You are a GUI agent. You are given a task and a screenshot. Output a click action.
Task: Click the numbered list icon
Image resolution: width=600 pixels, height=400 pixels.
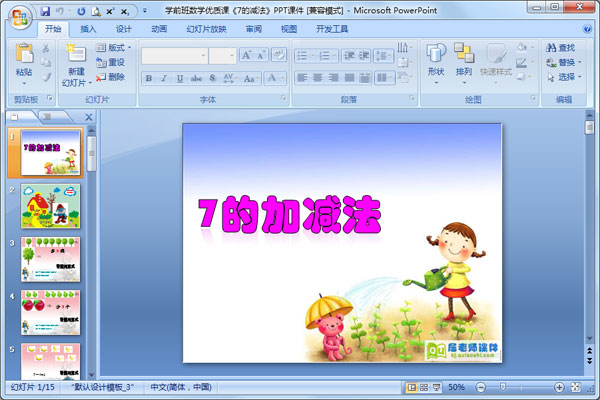(x=324, y=56)
